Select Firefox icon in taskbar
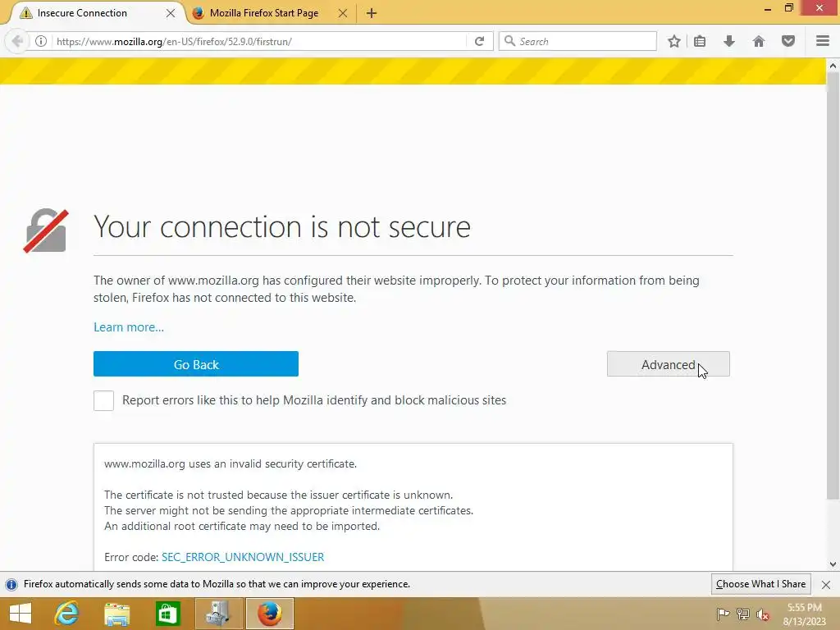840x630 pixels. tap(269, 614)
